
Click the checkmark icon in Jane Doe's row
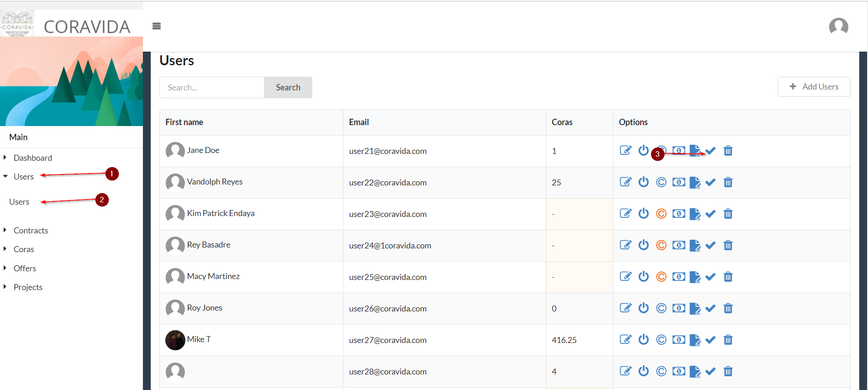(x=710, y=151)
